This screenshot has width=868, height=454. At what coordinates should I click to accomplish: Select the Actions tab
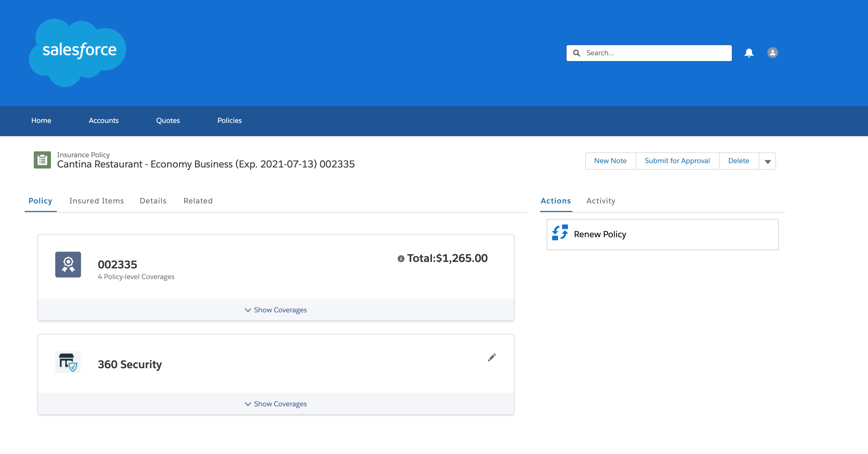(556, 201)
